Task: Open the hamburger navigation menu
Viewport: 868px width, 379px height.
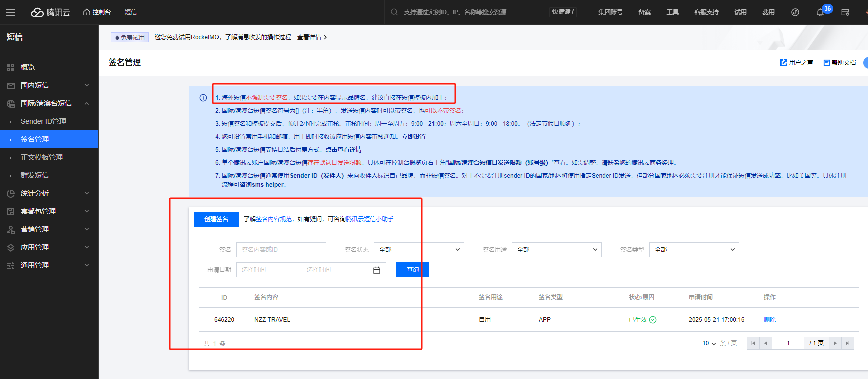Action: pyautogui.click(x=11, y=12)
